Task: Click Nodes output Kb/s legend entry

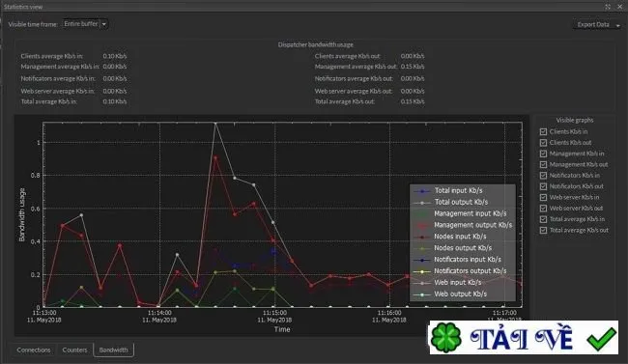Action: (453, 248)
